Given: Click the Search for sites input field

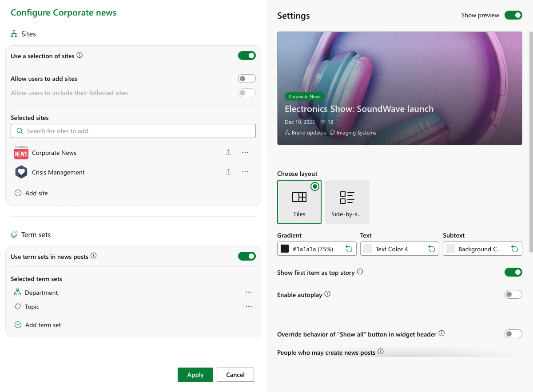Looking at the screenshot, I should coord(133,131).
